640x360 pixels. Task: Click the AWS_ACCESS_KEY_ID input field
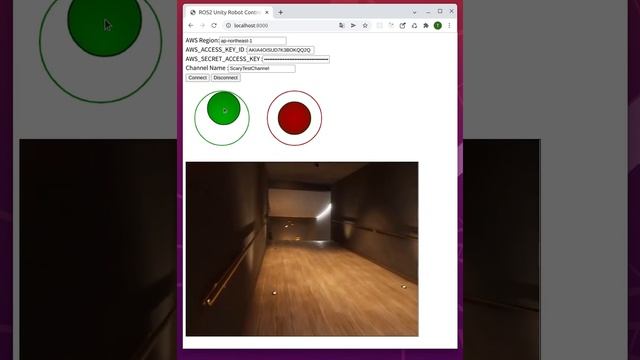pyautogui.click(x=280, y=50)
